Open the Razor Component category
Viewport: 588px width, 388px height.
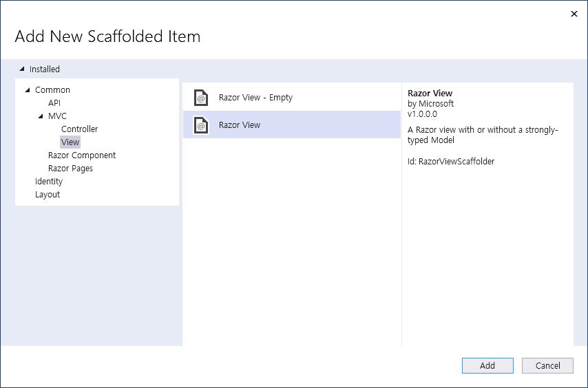(x=82, y=155)
